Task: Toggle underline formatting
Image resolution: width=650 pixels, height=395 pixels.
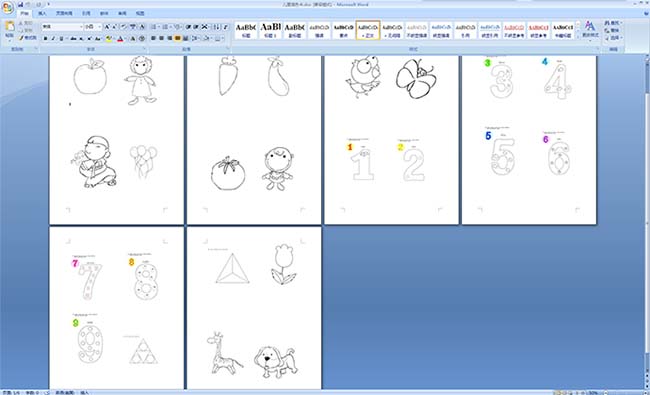Action: pyautogui.click(x=61, y=39)
